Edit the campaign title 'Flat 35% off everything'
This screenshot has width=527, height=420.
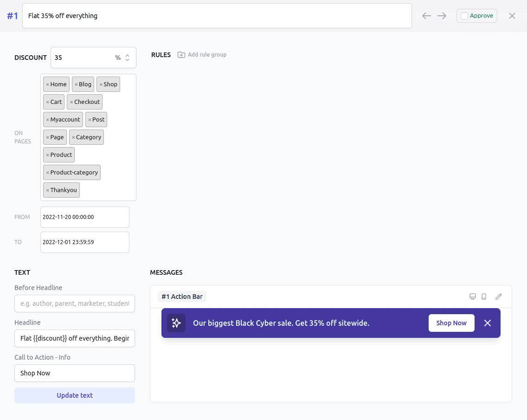click(x=217, y=15)
